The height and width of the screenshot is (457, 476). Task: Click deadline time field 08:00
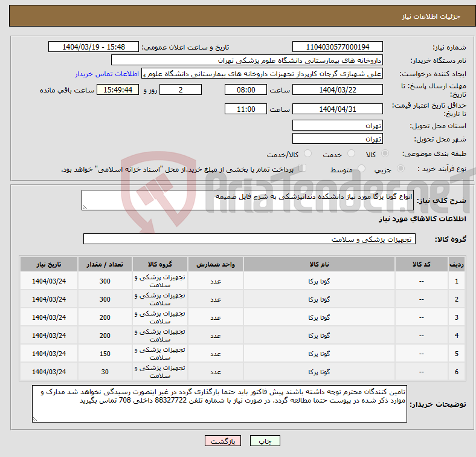[x=246, y=89]
